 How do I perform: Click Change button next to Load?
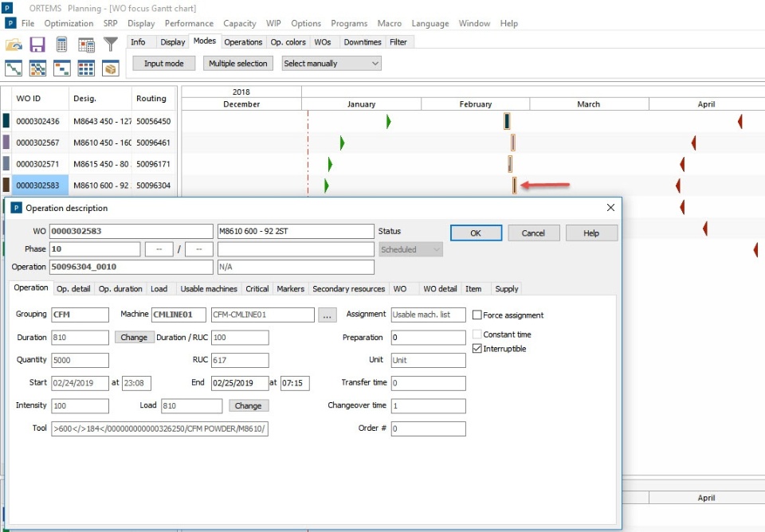click(x=249, y=405)
